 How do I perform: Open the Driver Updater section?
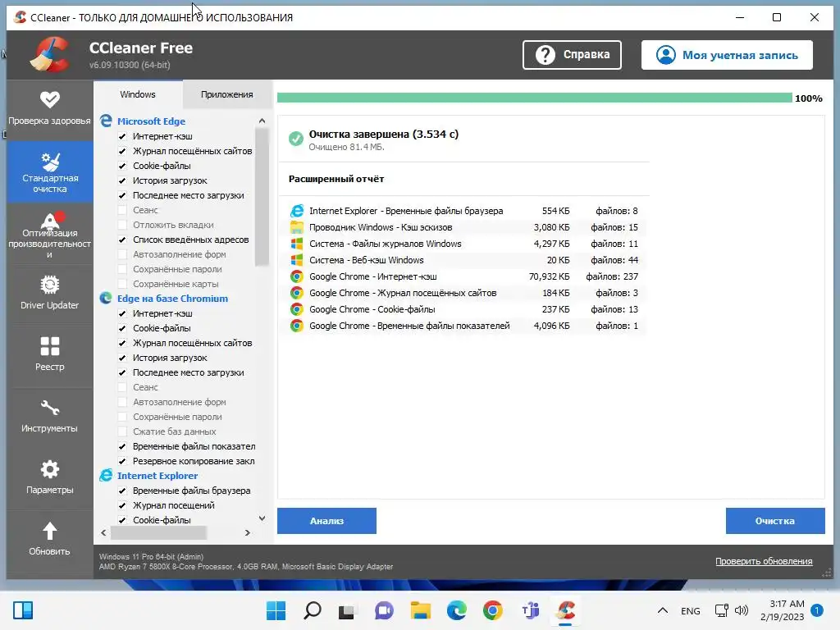[x=49, y=293]
